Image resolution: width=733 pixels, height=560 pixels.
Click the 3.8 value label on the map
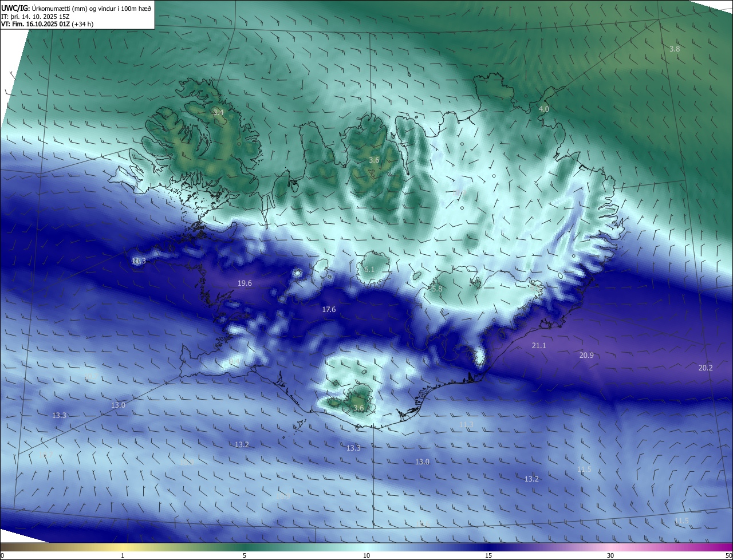(x=675, y=49)
